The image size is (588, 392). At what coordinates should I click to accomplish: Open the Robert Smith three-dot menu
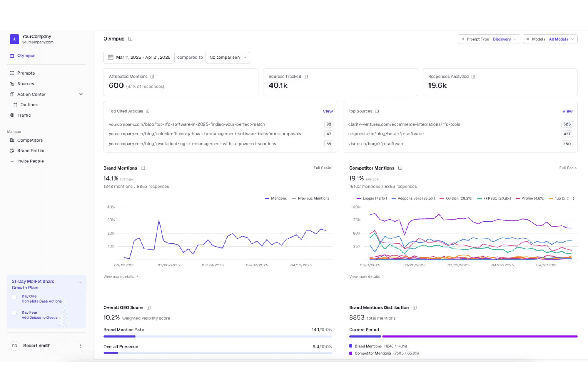pyautogui.click(x=81, y=346)
